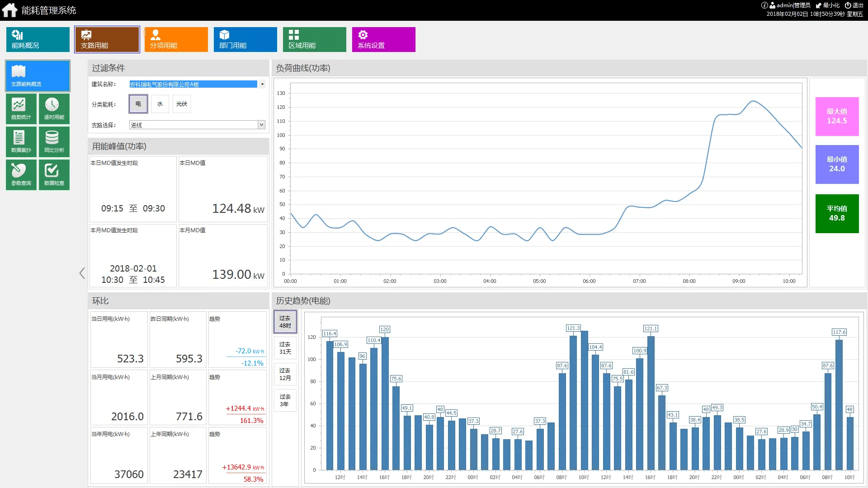Select 支路能耗概览 branch overview tile
The width and height of the screenshot is (868, 488).
click(x=38, y=76)
